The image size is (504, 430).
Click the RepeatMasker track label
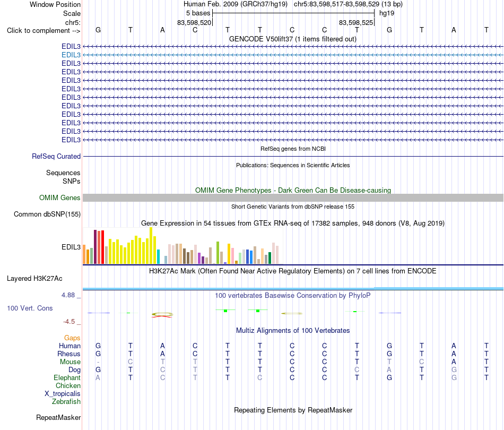point(58,417)
